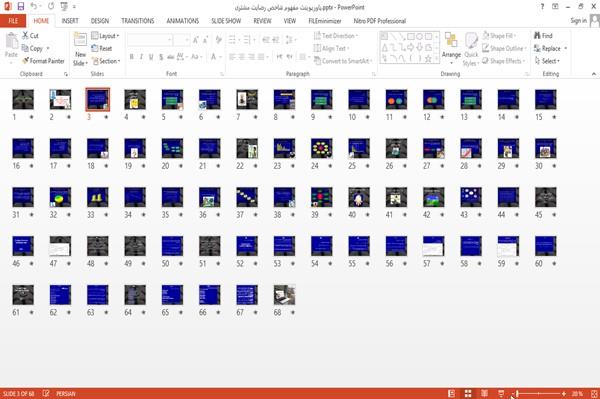Open the font size combo box
This screenshot has width=600, height=399.
point(181,40)
